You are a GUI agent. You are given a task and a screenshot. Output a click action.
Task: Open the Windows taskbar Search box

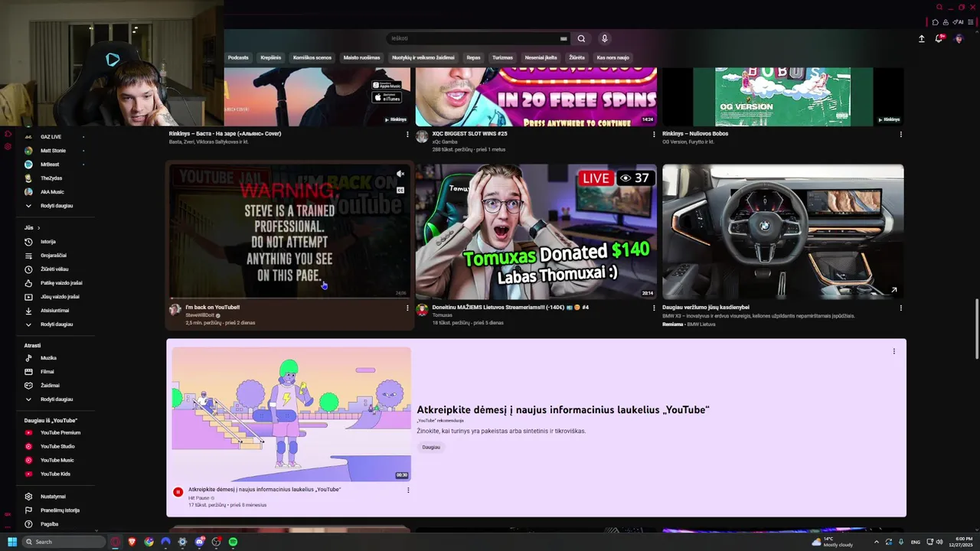click(x=64, y=542)
